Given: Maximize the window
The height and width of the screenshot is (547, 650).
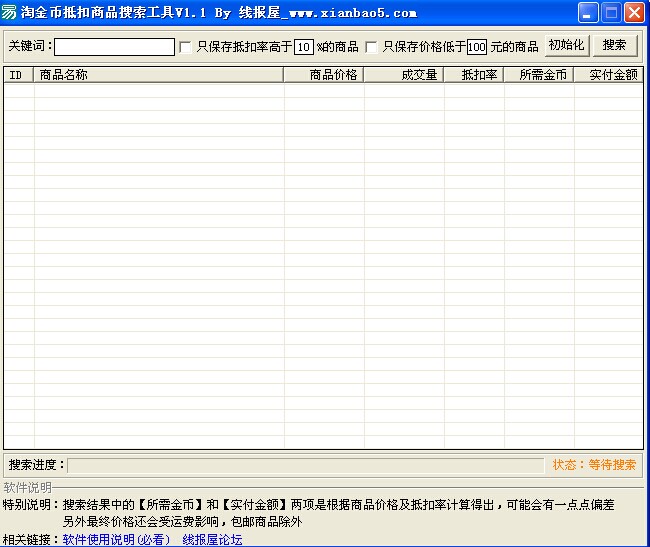Looking at the screenshot, I should coord(611,13).
